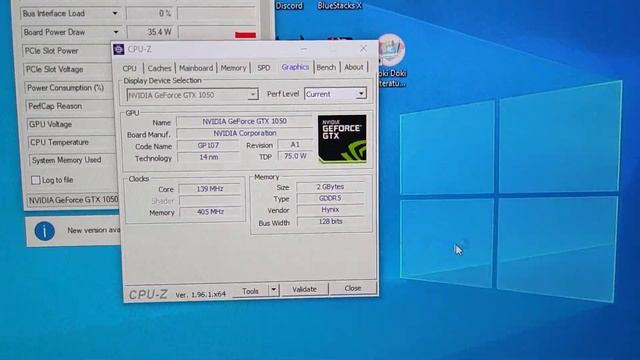This screenshot has width=640, height=360.
Task: Switch to the Memory tab
Action: (233, 68)
